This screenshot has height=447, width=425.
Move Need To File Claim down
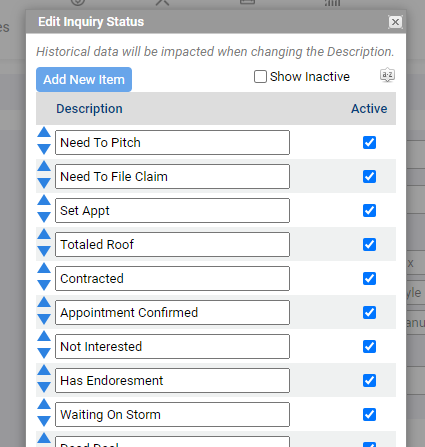(44, 183)
